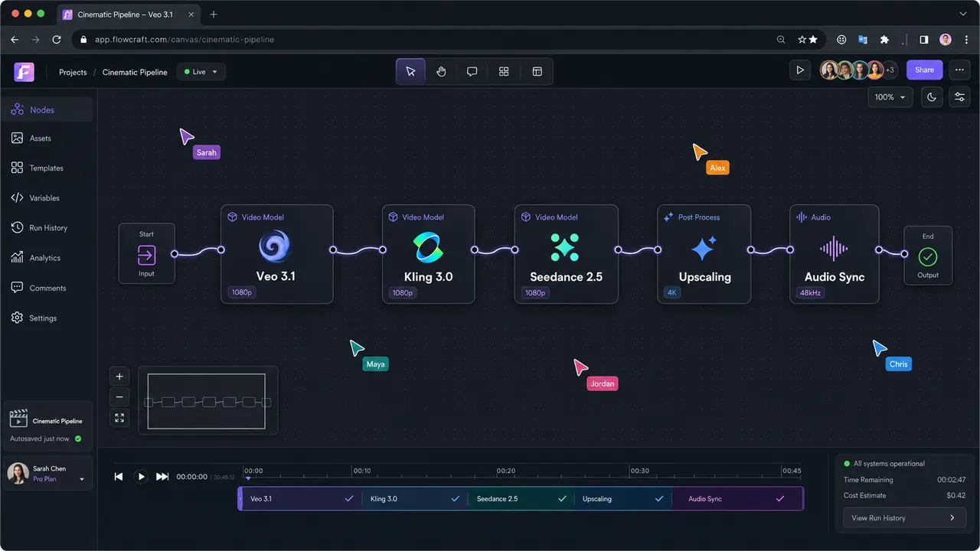Click the Cinematic Pipeline breadcrumb
Image resolution: width=980 pixels, height=551 pixels.
click(135, 72)
